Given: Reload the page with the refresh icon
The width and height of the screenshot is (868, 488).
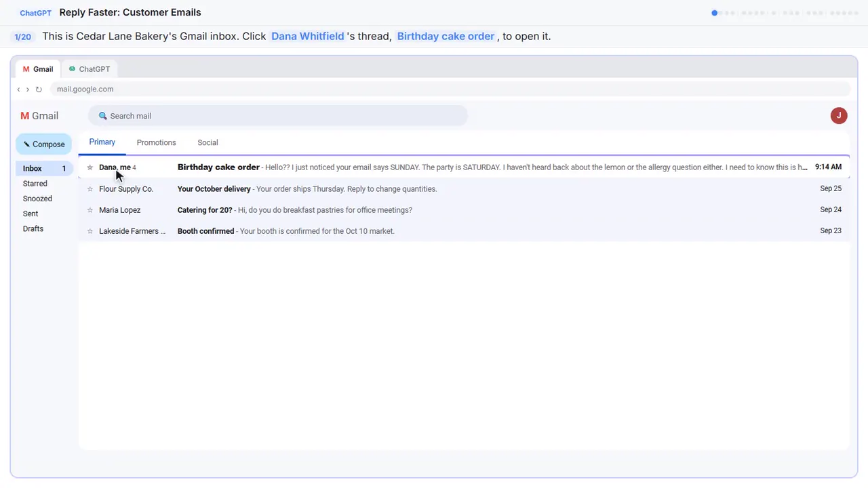Looking at the screenshot, I should click(39, 89).
